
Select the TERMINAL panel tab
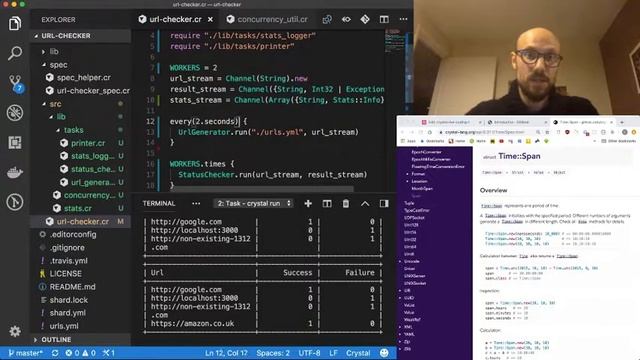click(159, 203)
